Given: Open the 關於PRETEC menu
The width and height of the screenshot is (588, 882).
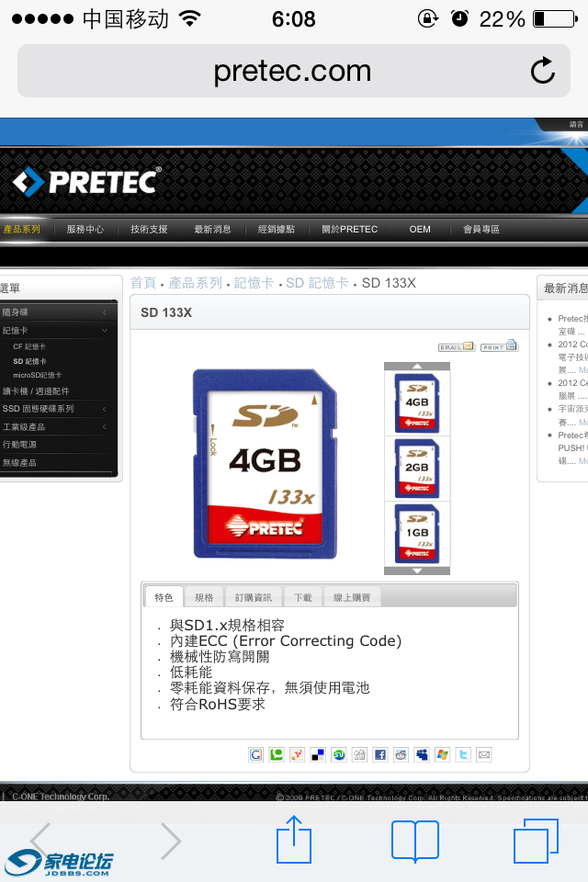Looking at the screenshot, I should tap(349, 230).
